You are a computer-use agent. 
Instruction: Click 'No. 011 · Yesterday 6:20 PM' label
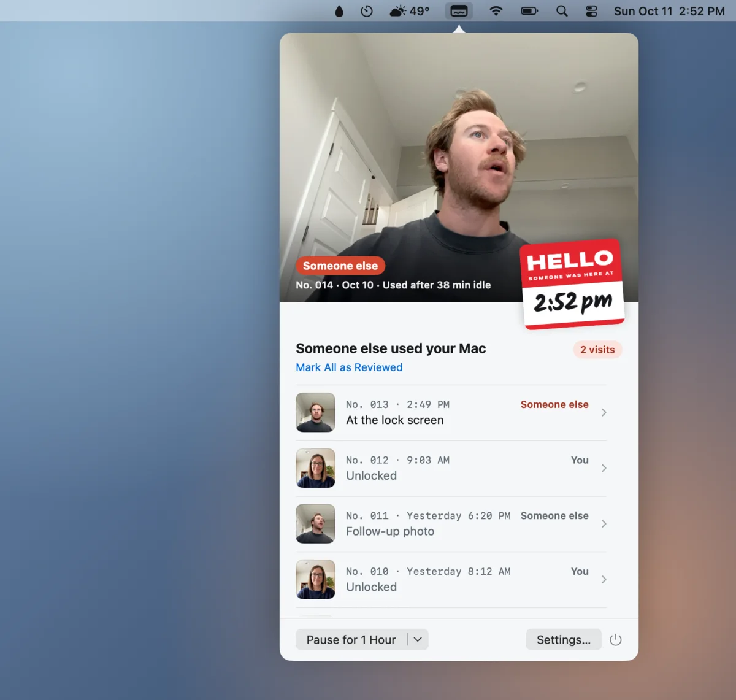click(428, 516)
